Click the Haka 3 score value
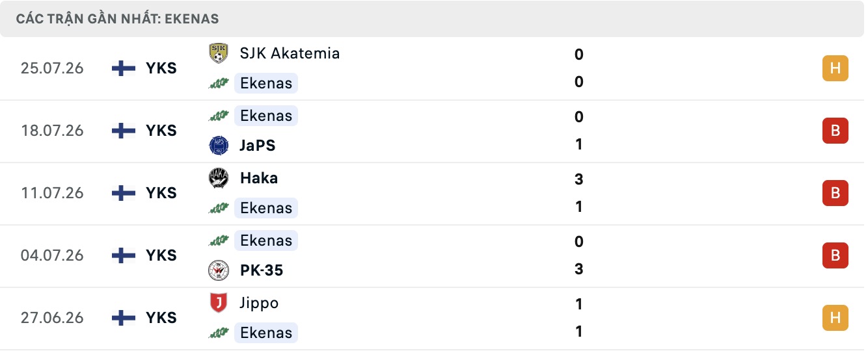This screenshot has height=351, width=868. click(x=579, y=179)
